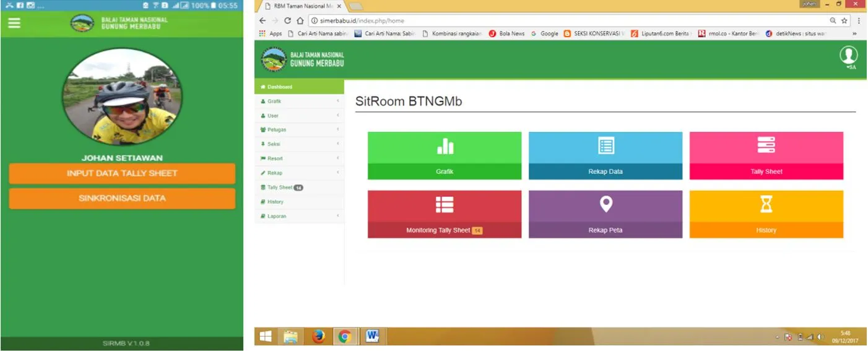868x351 pixels.
Task: Open the Monitoring Tally Sheet list icon
Action: 445,204
